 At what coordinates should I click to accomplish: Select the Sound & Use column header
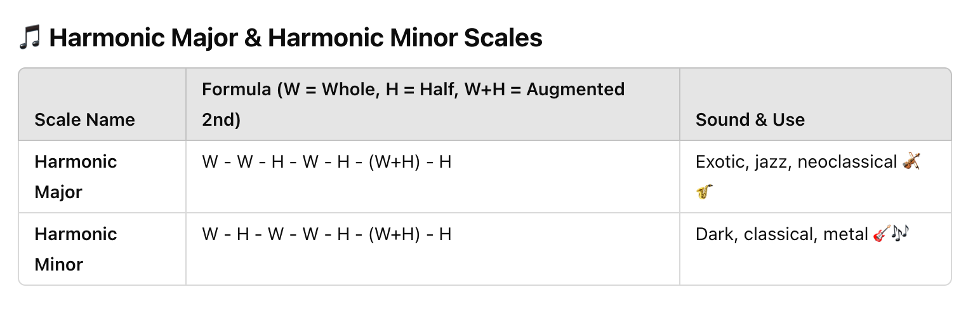click(750, 120)
